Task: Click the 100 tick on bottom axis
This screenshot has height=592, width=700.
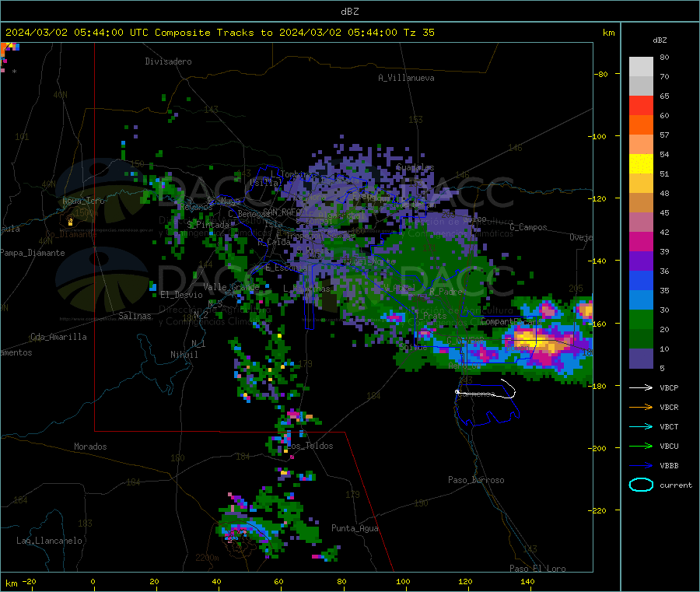Action: pos(403,581)
